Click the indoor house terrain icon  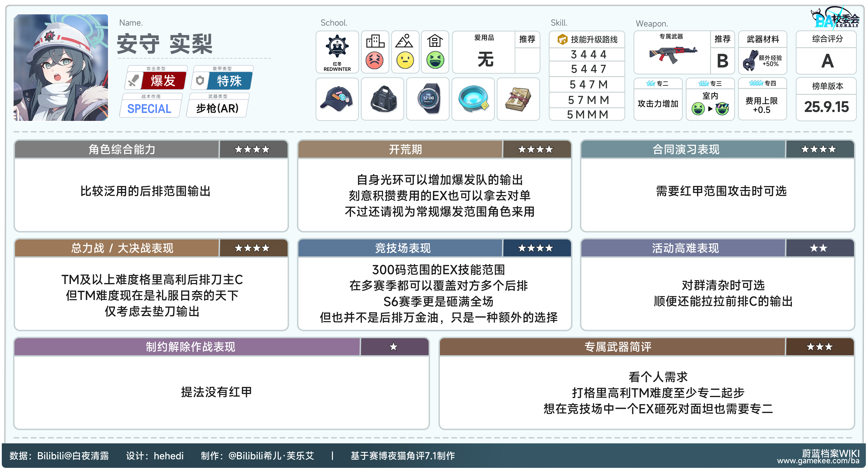pos(435,41)
